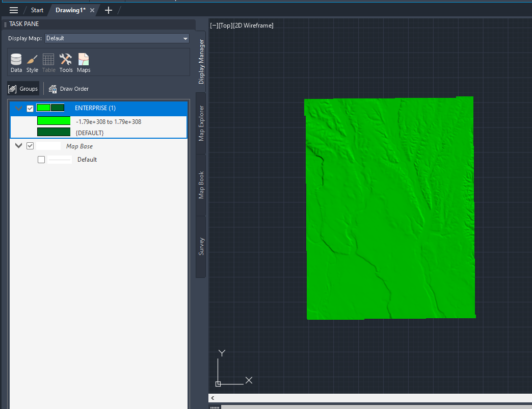
Task: Open the Tools icon menu
Action: [x=66, y=62]
